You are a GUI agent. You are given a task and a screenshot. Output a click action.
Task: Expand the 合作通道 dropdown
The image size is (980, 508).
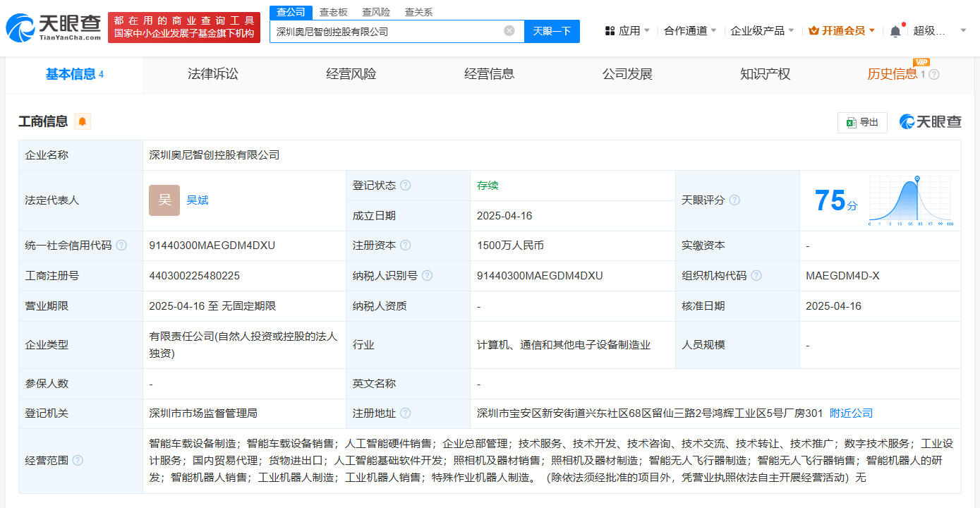pyautogui.click(x=690, y=31)
